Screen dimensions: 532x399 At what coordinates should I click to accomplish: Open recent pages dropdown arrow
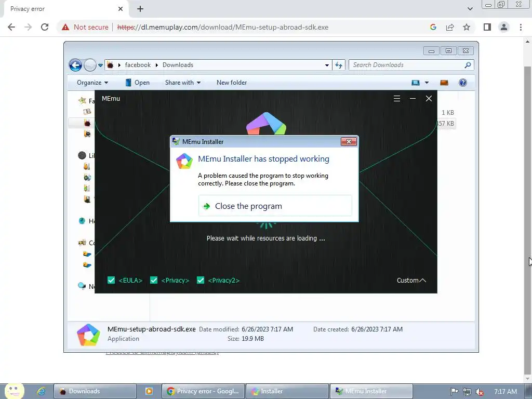[100, 65]
